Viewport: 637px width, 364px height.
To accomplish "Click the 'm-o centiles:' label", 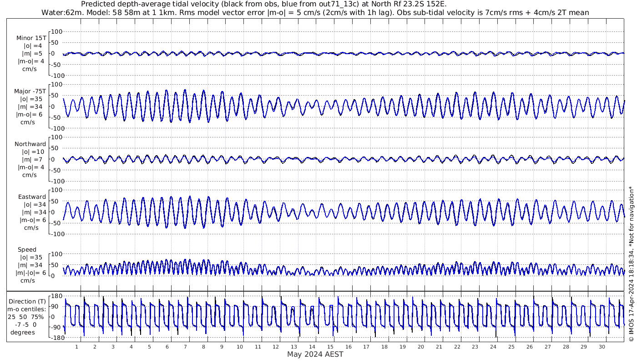I will click(26, 309).
